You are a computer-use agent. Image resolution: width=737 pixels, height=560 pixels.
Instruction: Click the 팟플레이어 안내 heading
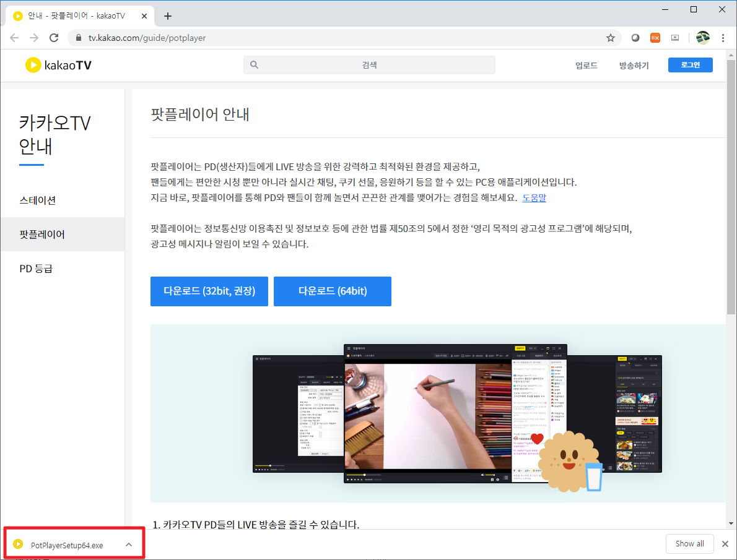pyautogui.click(x=200, y=114)
